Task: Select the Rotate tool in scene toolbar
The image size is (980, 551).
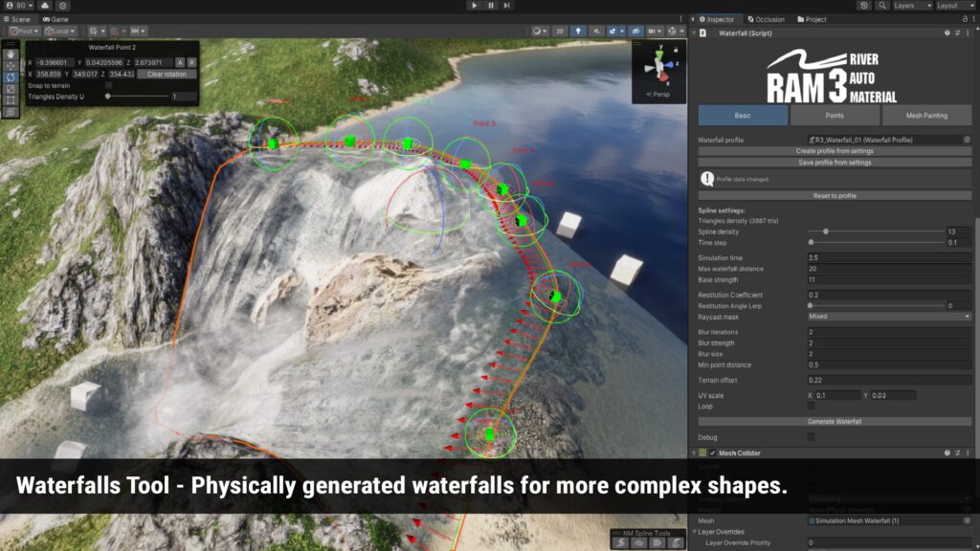Action: 11,77
